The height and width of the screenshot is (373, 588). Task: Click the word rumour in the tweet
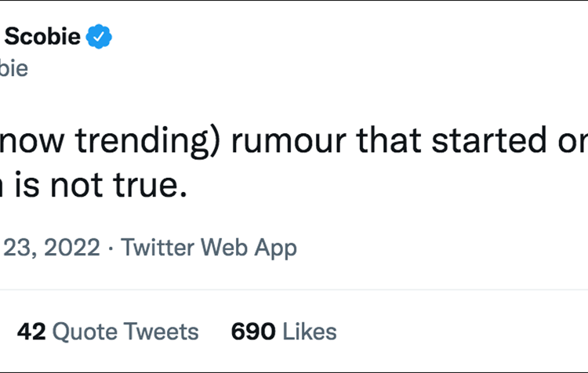click(x=289, y=141)
